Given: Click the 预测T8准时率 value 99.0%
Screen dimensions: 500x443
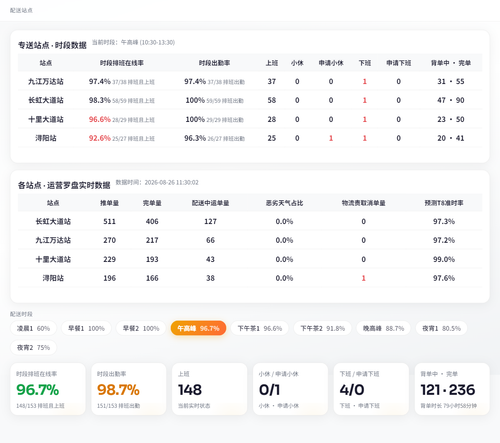Looking at the screenshot, I should click(x=444, y=259).
